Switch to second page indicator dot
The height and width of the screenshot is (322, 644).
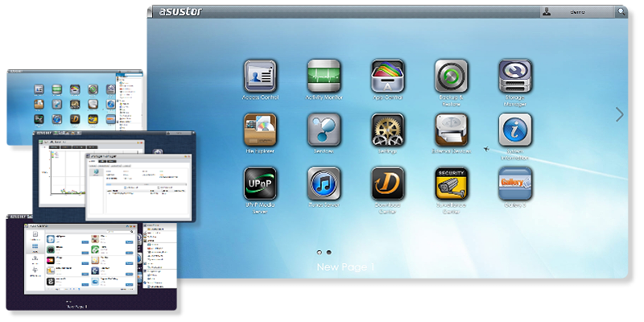coord(328,252)
